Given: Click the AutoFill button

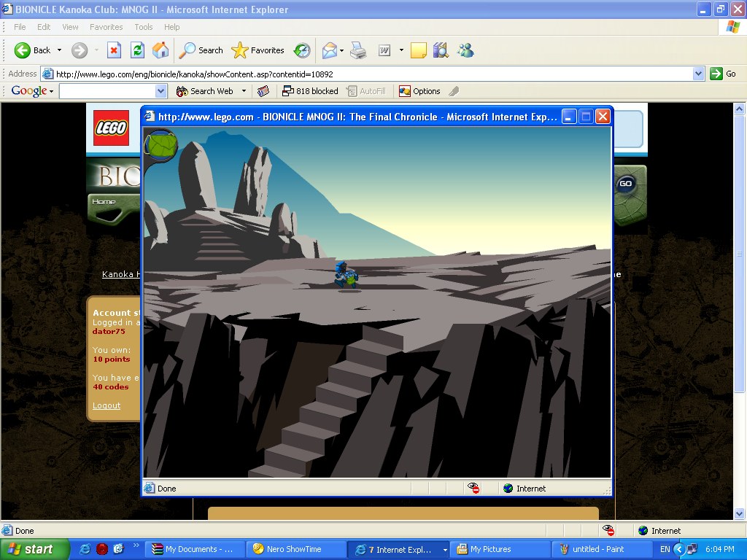Looking at the screenshot, I should [366, 91].
